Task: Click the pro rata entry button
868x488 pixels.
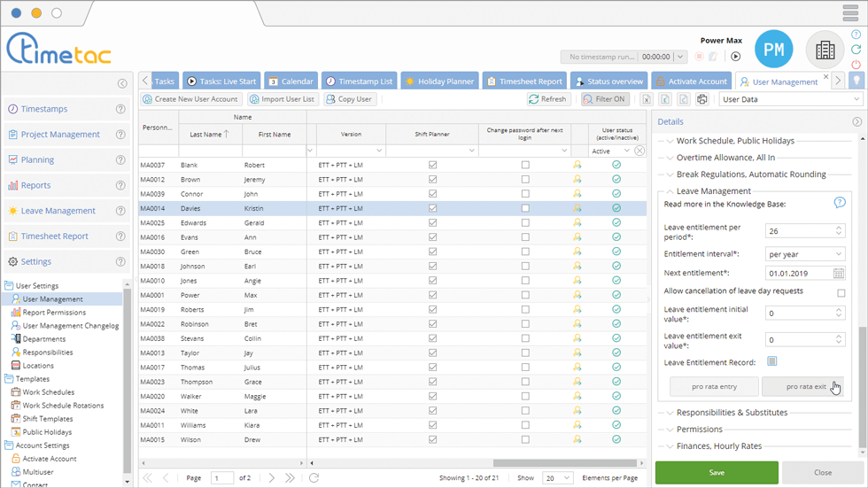Action: click(x=714, y=387)
